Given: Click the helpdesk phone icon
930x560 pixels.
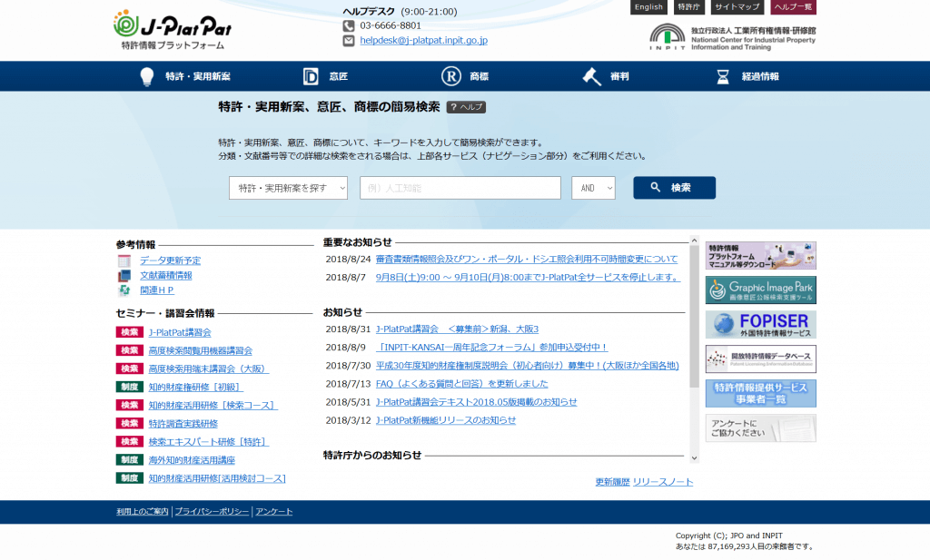Looking at the screenshot, I should coord(349,25).
